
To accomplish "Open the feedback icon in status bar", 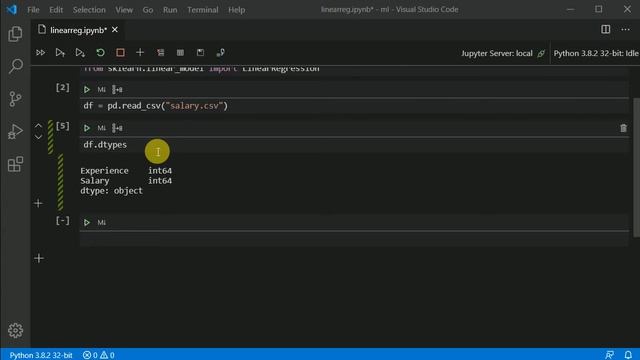I will tap(609, 355).
